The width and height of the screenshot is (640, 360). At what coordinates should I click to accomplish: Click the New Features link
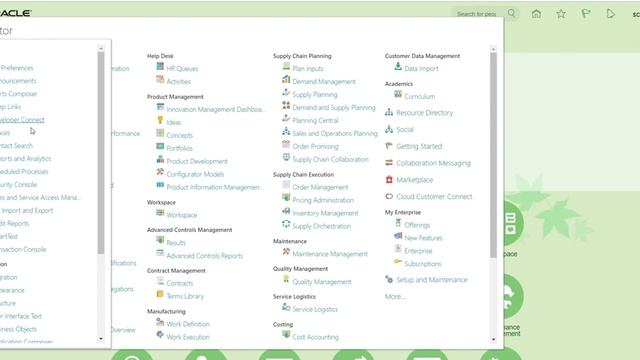pyautogui.click(x=423, y=238)
